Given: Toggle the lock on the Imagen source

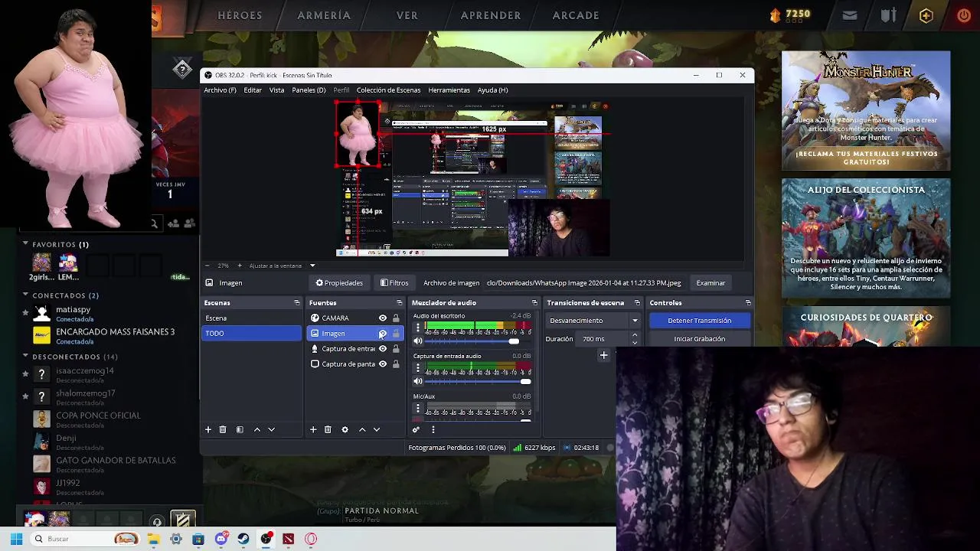Looking at the screenshot, I should [x=396, y=334].
